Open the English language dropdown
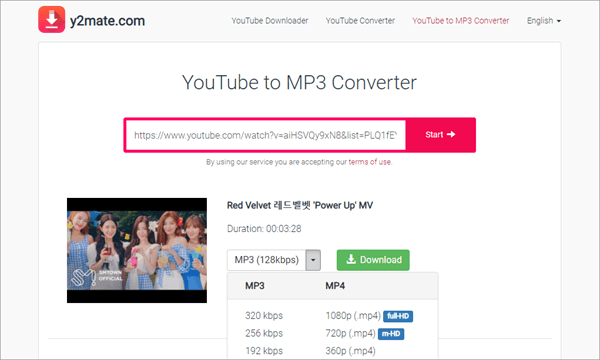Screen dimensions: 600x360 pyautogui.click(x=544, y=21)
